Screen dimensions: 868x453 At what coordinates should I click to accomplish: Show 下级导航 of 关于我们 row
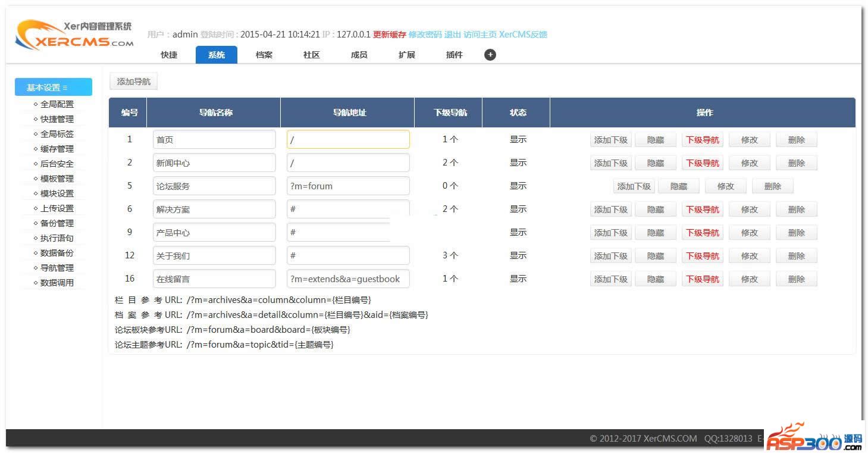pyautogui.click(x=702, y=256)
